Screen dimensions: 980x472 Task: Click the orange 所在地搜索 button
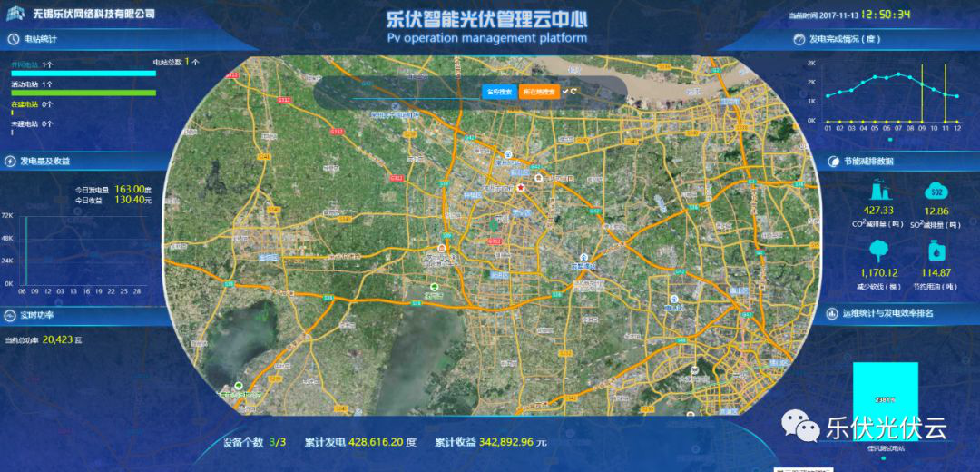click(x=539, y=92)
